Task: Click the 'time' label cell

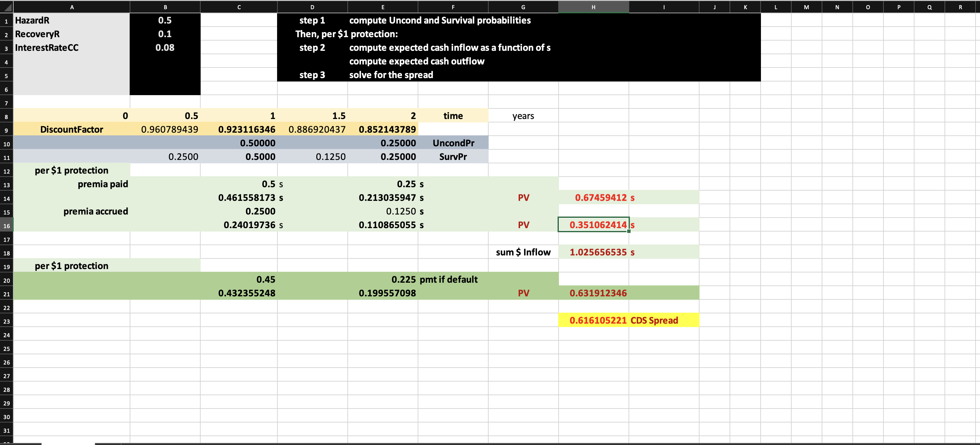Action: 453,116
